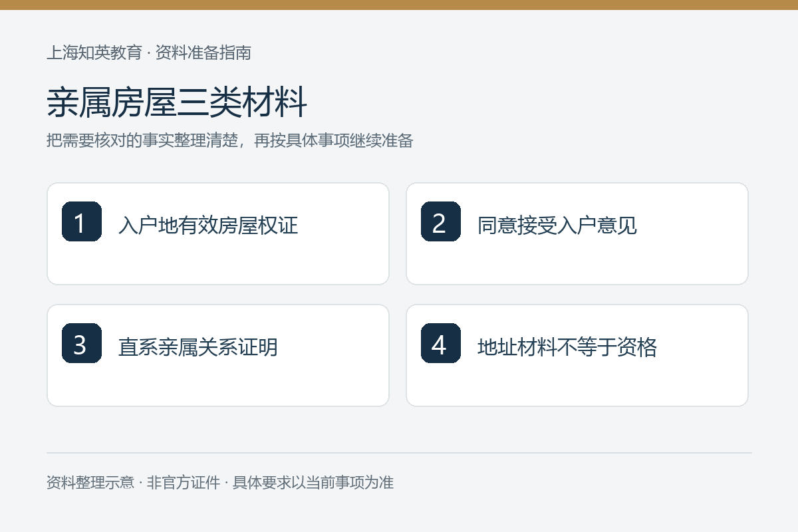Select the number 4 badge icon
This screenshot has width=798, height=532.
point(441,343)
